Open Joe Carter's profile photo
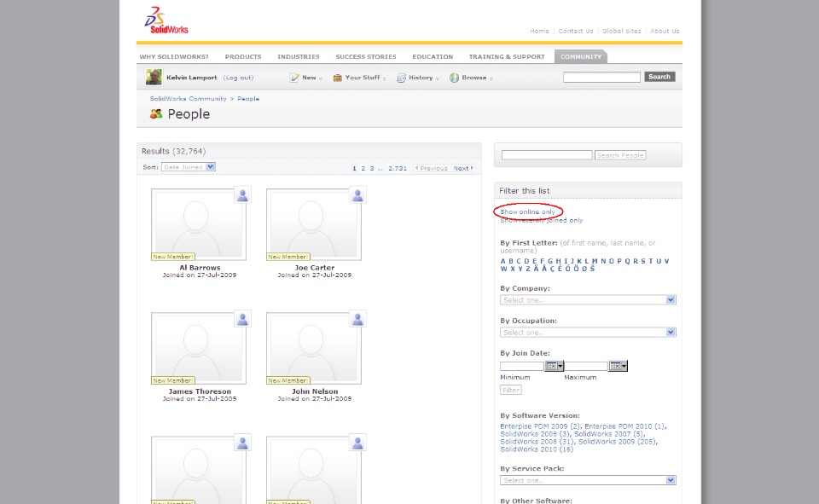Image resolution: width=819 pixels, height=504 pixels. [x=313, y=224]
